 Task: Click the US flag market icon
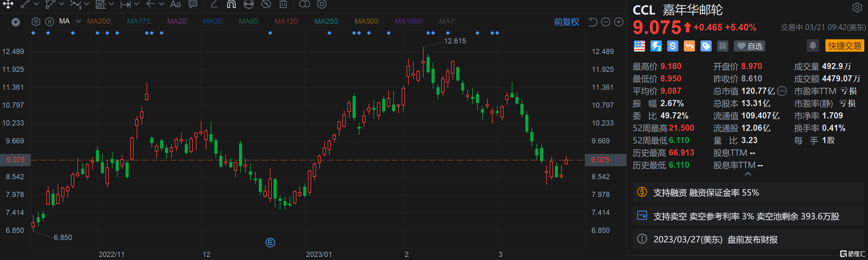click(639, 46)
